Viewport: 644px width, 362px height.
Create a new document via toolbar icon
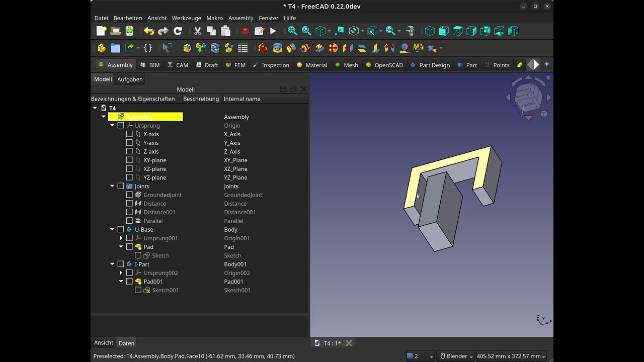click(x=101, y=31)
